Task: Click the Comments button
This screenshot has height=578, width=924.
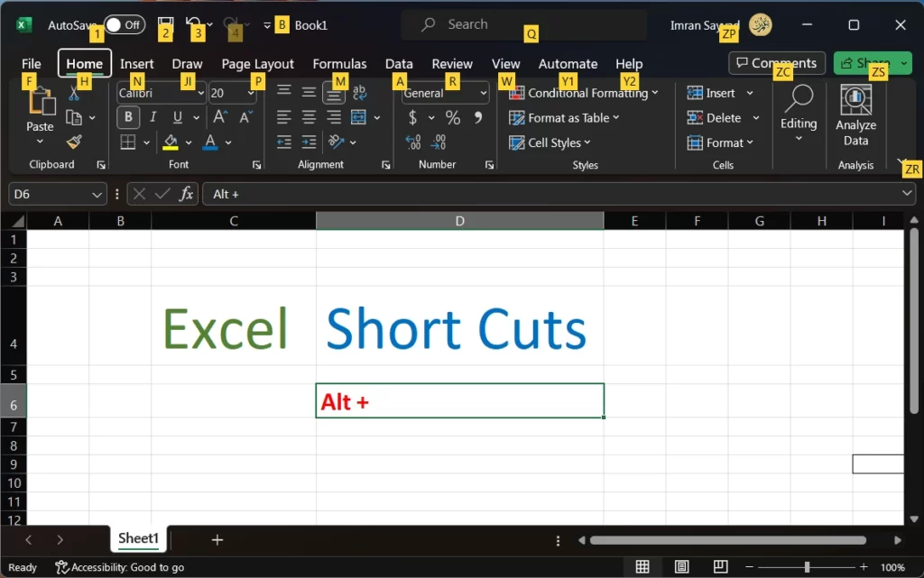Action: [x=777, y=63]
